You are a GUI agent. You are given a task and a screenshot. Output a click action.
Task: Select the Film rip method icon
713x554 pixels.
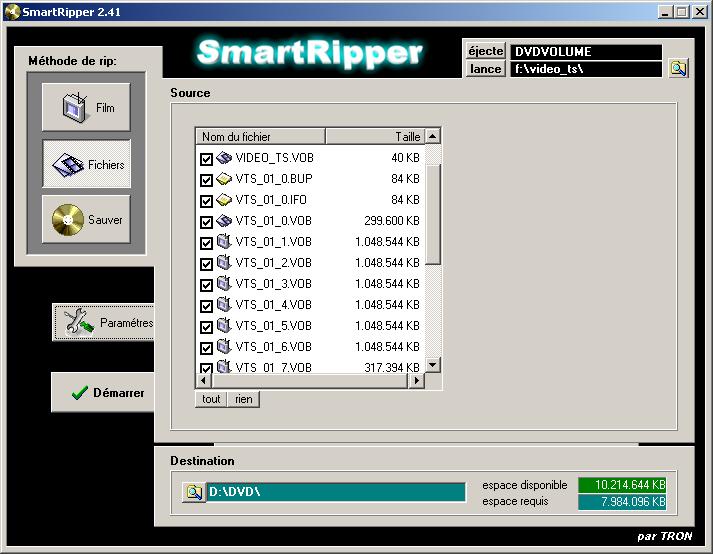(76, 107)
